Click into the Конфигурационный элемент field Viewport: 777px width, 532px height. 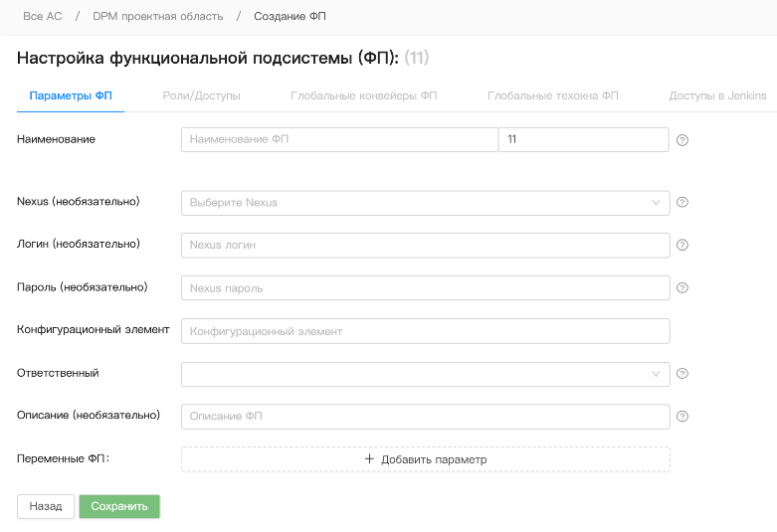(x=425, y=331)
